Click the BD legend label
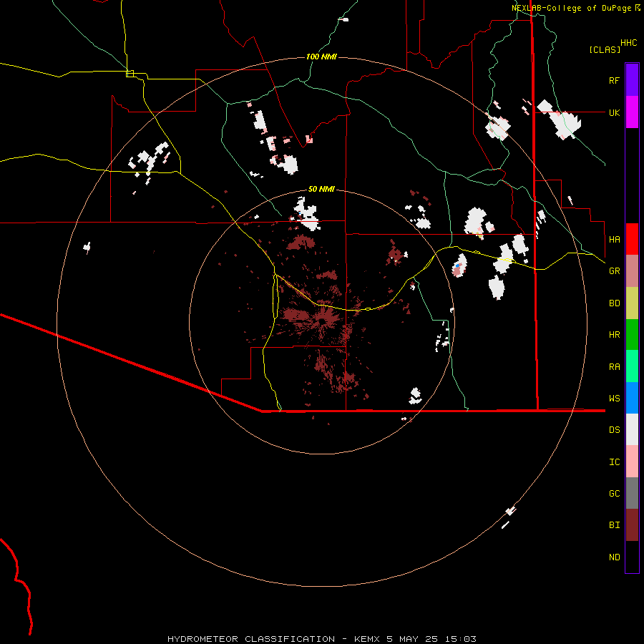The height and width of the screenshot is (644, 644). click(614, 303)
